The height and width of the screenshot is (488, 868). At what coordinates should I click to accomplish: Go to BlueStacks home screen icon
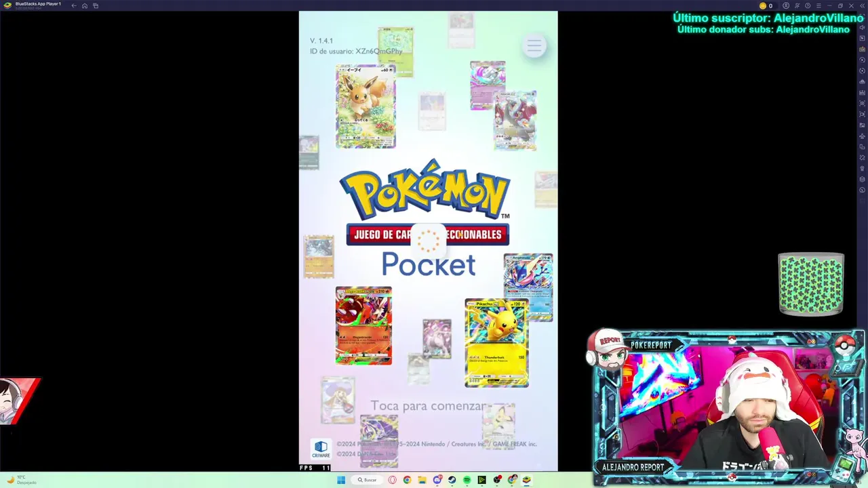click(x=85, y=5)
